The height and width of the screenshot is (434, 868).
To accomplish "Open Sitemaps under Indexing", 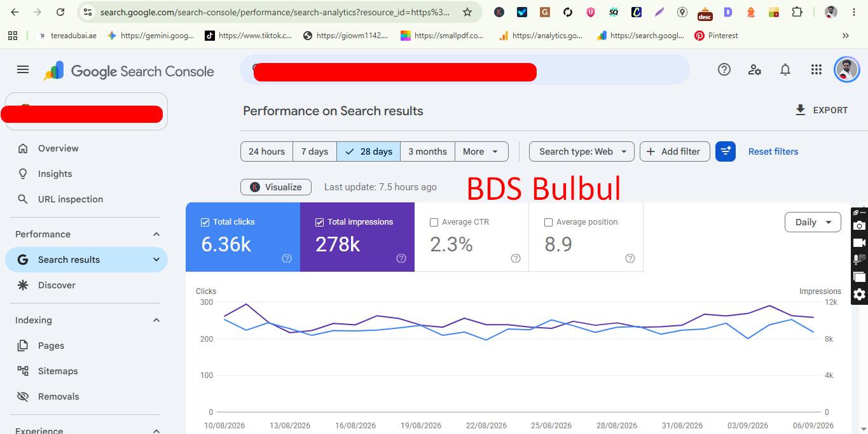I will pyautogui.click(x=86, y=371).
